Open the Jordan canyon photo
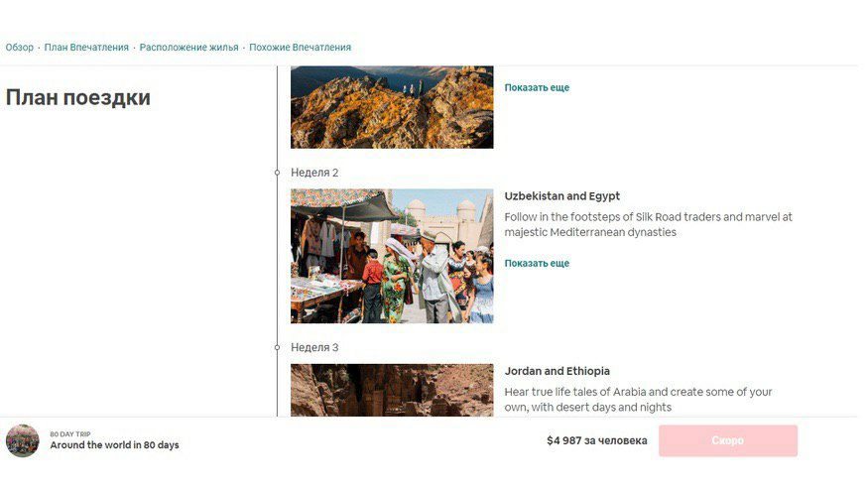This screenshot has height=486, width=868. pyautogui.click(x=392, y=390)
